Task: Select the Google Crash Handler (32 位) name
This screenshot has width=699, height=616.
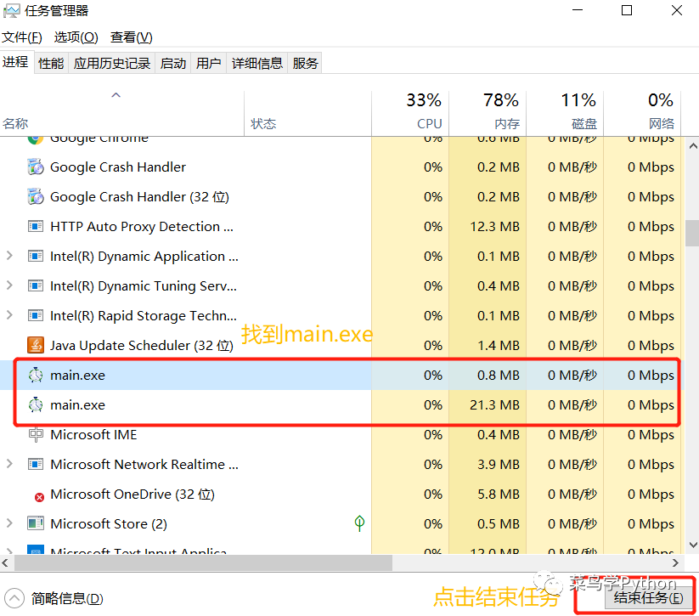Action: [139, 197]
